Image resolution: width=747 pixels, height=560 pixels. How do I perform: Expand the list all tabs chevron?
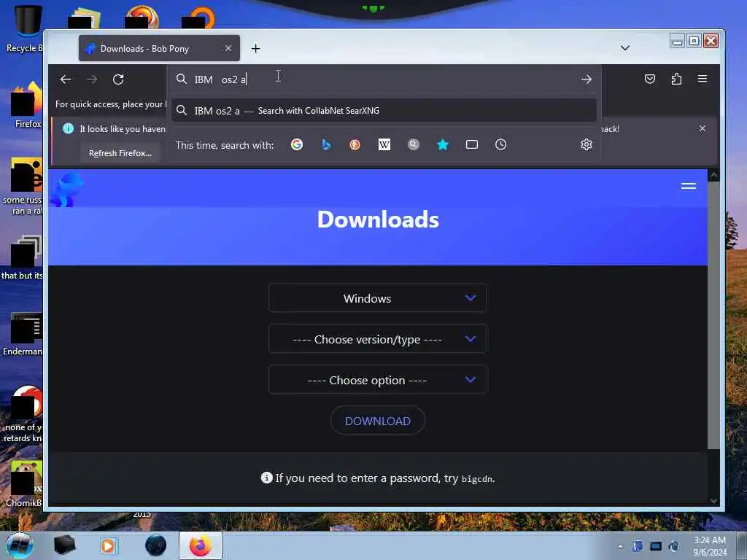(625, 48)
